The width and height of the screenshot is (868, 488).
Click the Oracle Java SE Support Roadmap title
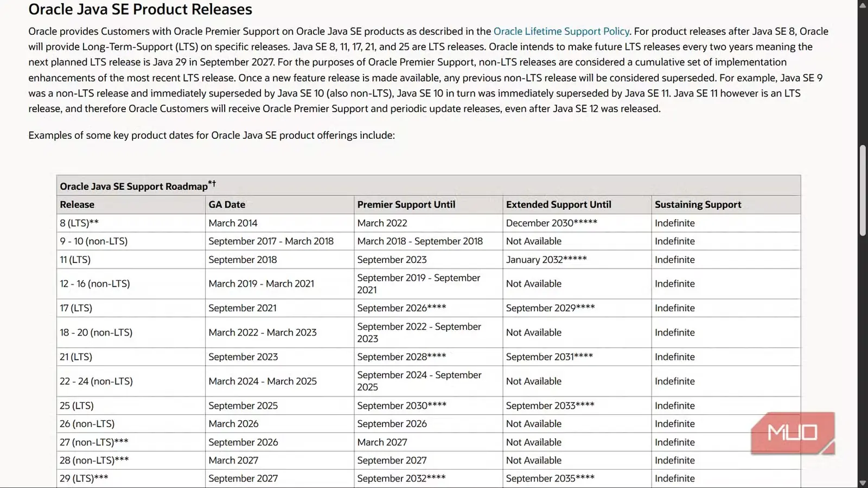point(138,185)
